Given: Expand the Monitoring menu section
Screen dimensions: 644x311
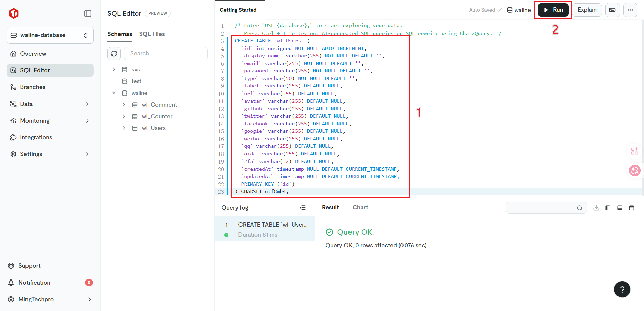Looking at the screenshot, I should pos(50,121).
